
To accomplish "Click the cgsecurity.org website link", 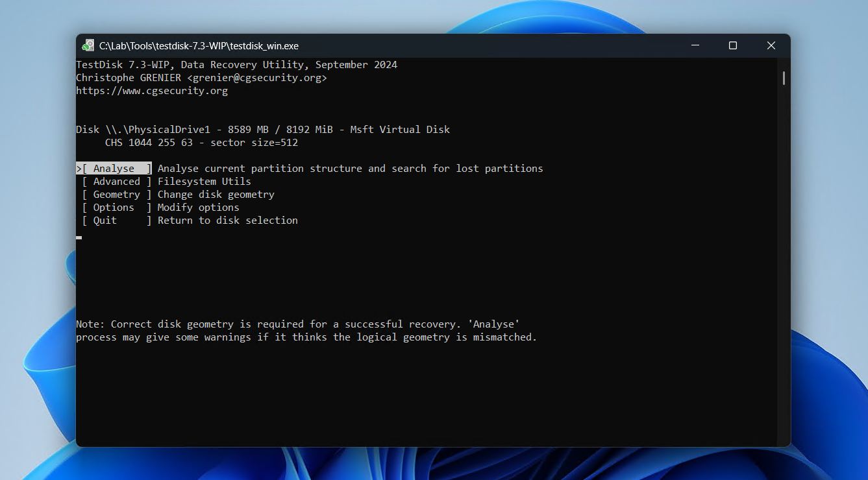I will (153, 90).
